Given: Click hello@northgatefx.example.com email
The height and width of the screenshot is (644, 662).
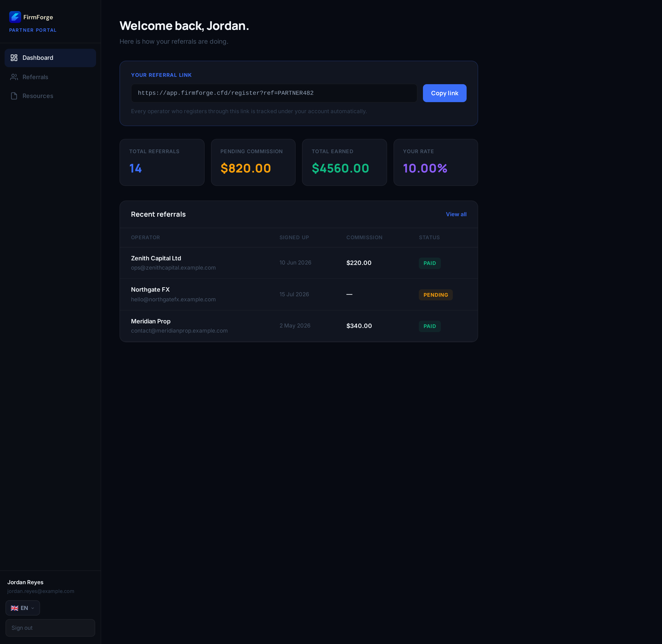Looking at the screenshot, I should (174, 300).
